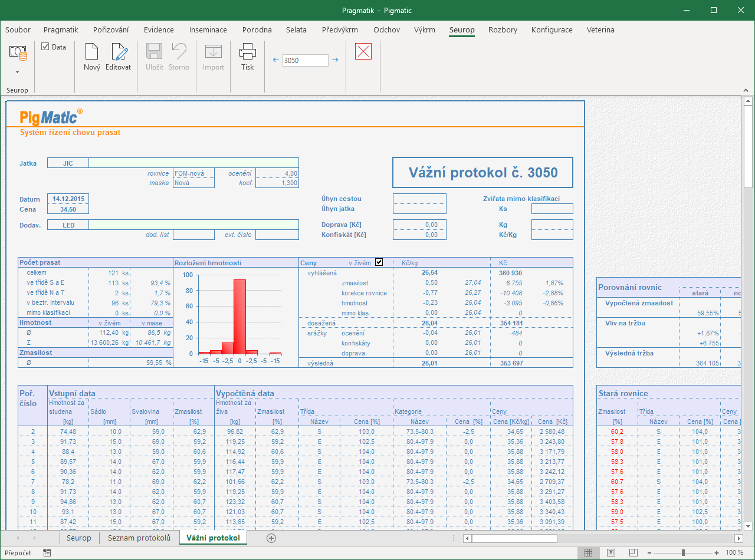Go to previous protocol with left arrow
The image size is (755, 560).
point(276,60)
